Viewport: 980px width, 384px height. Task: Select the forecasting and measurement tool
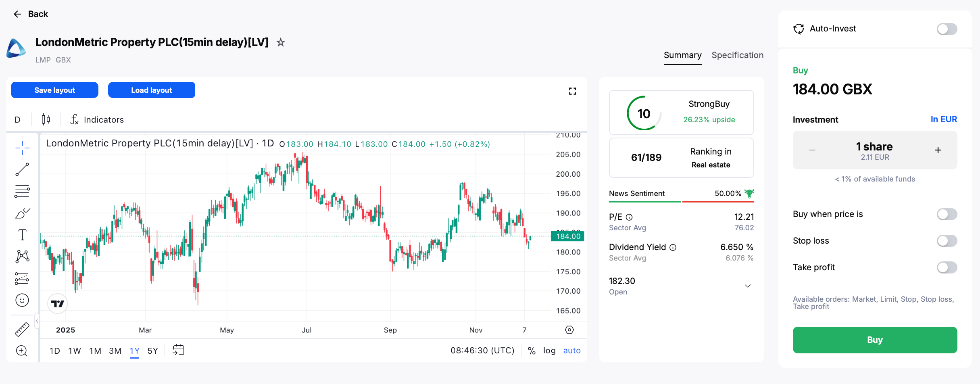click(x=22, y=278)
